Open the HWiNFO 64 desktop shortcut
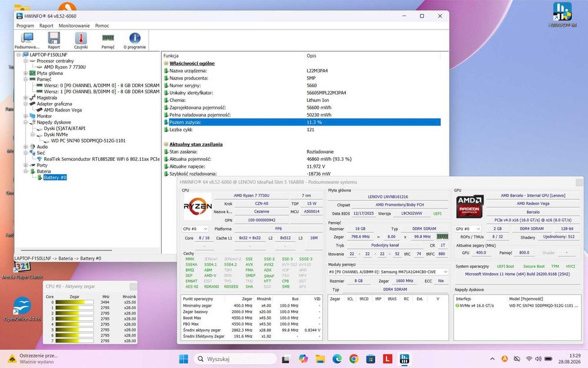Screen dimensions: 588x368 (562, 15)
